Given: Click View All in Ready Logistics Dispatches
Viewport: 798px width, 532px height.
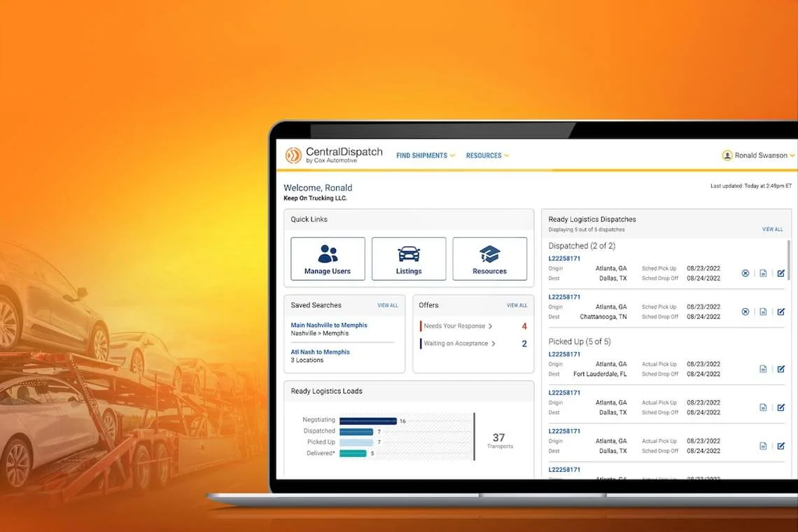Looking at the screenshot, I should pyautogui.click(x=773, y=230).
